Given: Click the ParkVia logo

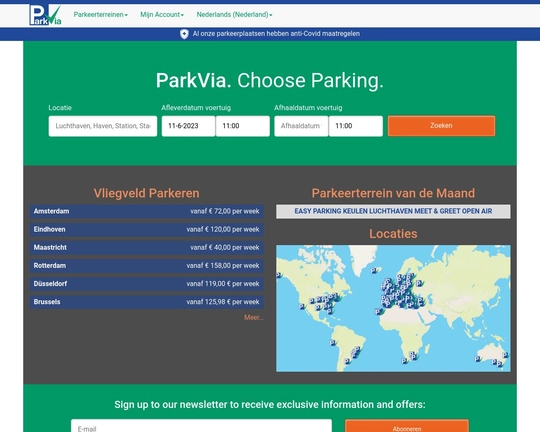Looking at the screenshot, I should click(x=45, y=15).
